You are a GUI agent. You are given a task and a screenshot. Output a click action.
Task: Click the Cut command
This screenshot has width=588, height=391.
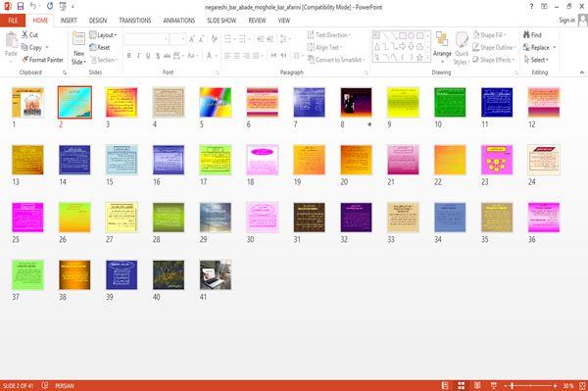(29, 35)
